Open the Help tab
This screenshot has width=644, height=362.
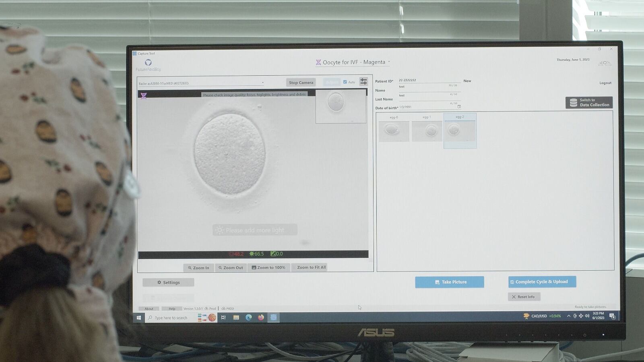click(x=172, y=309)
